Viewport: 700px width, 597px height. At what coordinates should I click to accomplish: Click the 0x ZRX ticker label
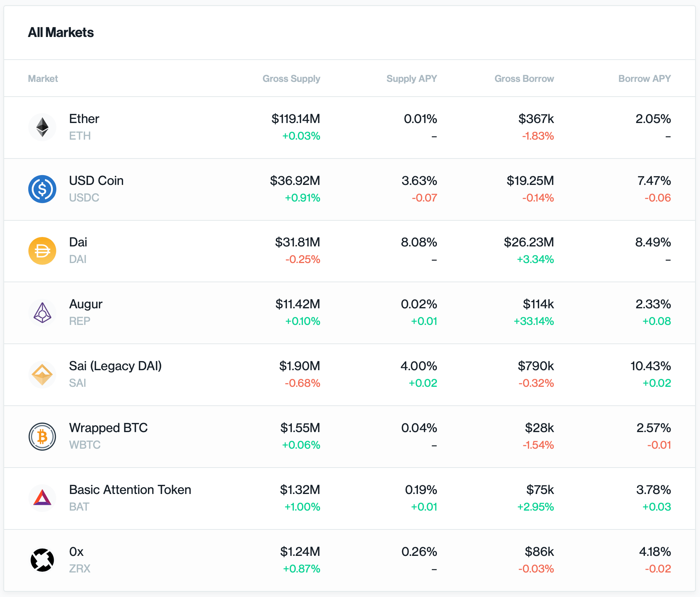point(80,569)
